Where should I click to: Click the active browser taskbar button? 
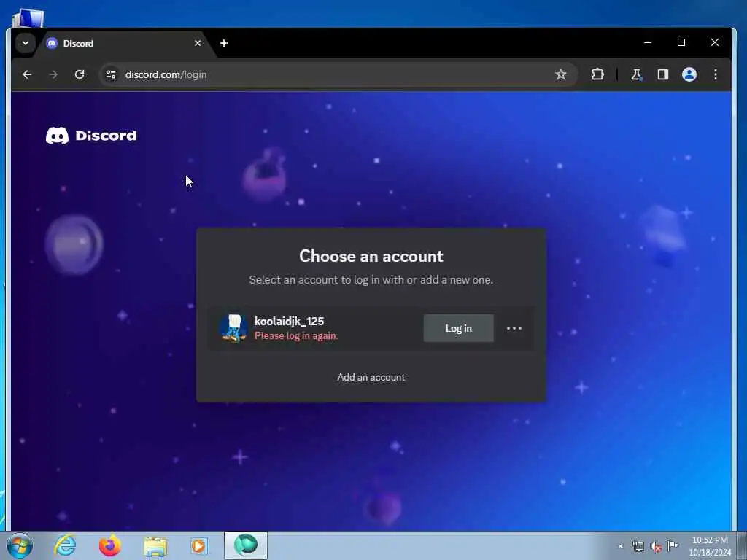246,545
